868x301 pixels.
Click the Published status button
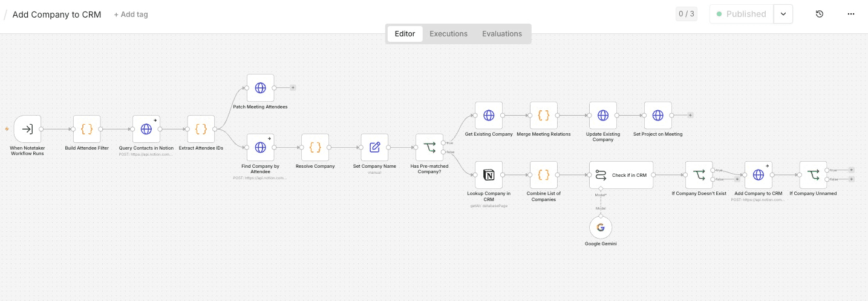(x=741, y=14)
